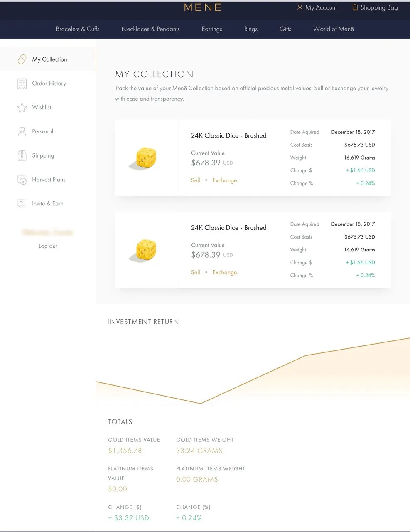This screenshot has width=410, height=532.
Task: Click first card's 24K Classic Dice title
Action: point(229,135)
